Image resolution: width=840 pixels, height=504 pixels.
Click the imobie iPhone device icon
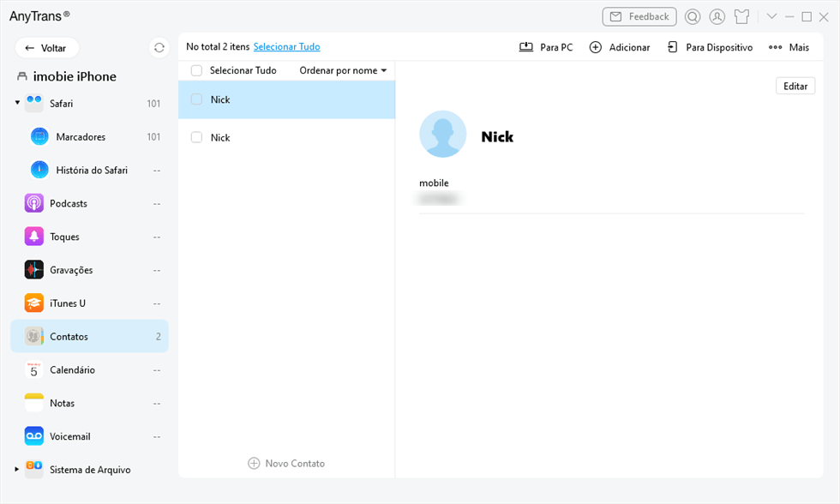(22, 76)
